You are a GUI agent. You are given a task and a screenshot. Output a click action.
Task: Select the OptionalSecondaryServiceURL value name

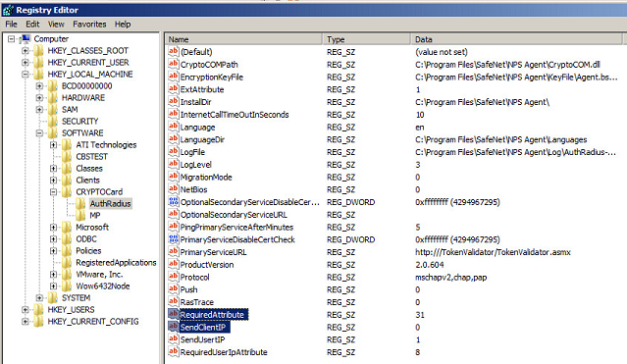[x=234, y=215]
